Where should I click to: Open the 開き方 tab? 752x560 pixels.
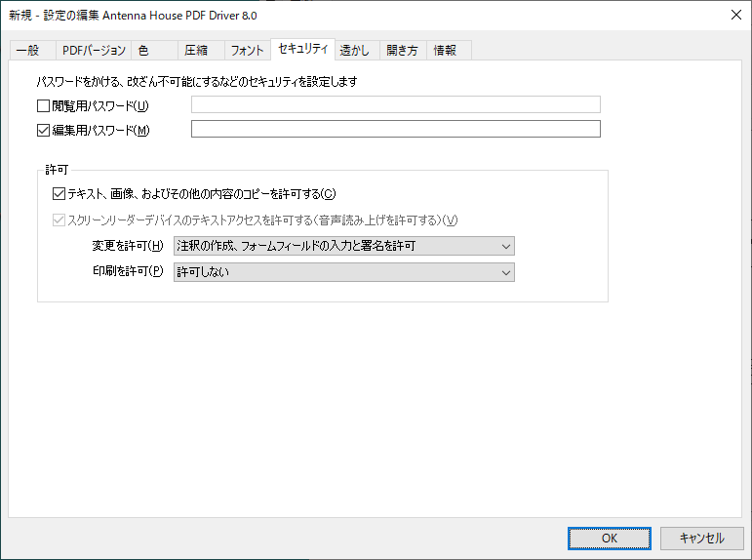click(x=403, y=51)
